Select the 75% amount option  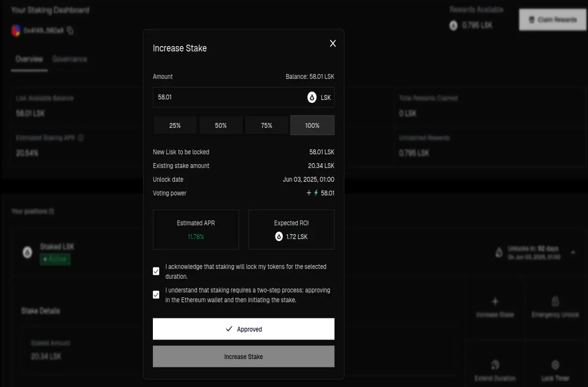267,125
